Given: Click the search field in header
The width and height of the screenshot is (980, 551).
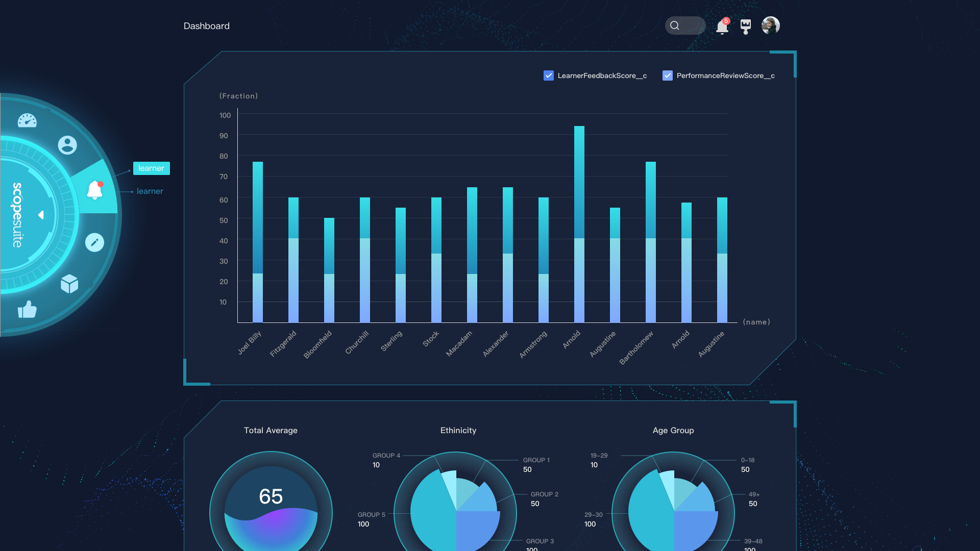Looking at the screenshot, I should pos(685,26).
